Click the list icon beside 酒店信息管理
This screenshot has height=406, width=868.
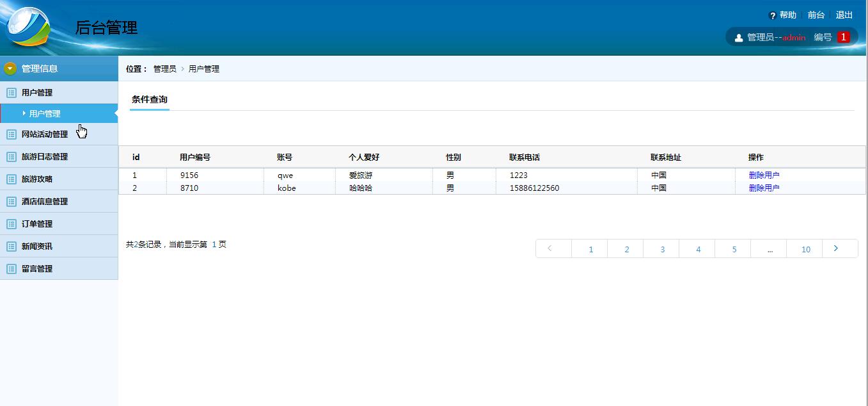11,202
